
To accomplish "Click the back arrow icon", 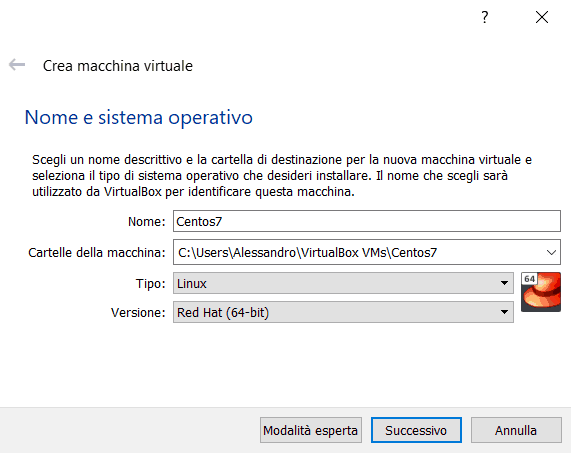I will (17, 65).
